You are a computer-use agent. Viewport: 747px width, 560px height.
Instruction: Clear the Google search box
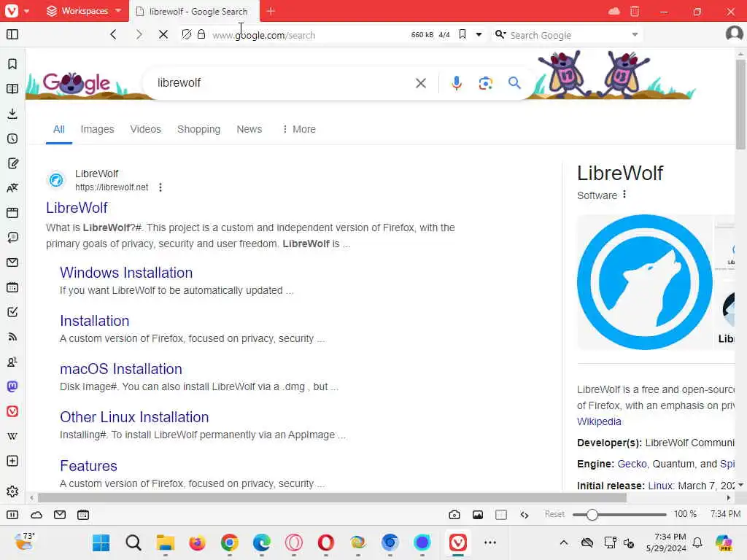[x=421, y=83]
